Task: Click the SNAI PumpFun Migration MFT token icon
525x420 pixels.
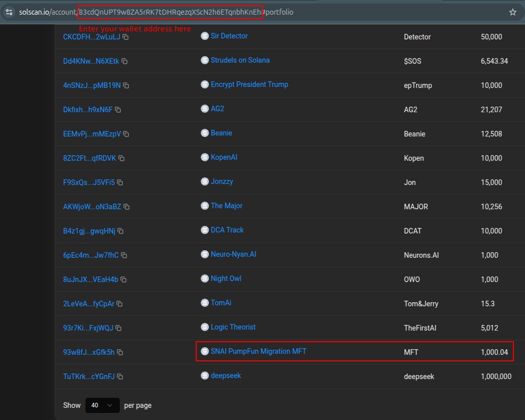Action: (204, 351)
